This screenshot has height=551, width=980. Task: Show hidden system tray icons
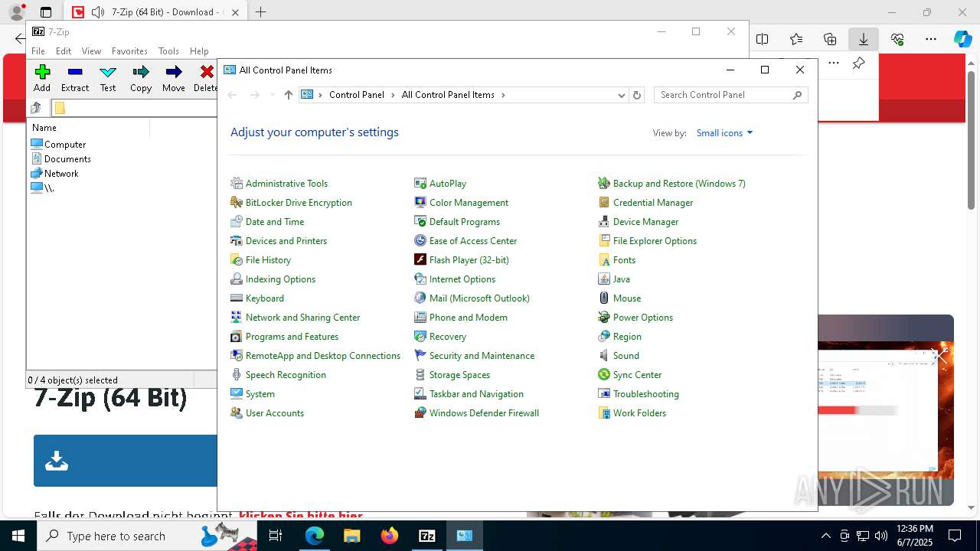(x=825, y=536)
